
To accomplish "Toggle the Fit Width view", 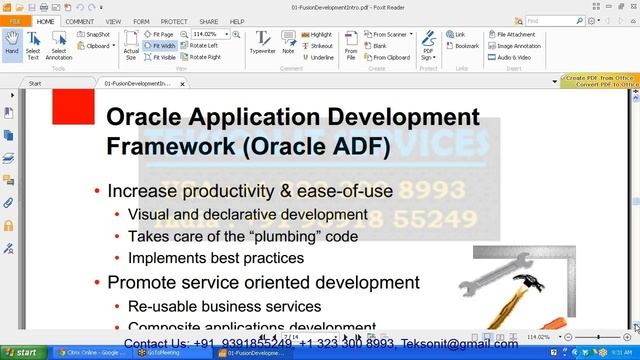I will click(160, 46).
